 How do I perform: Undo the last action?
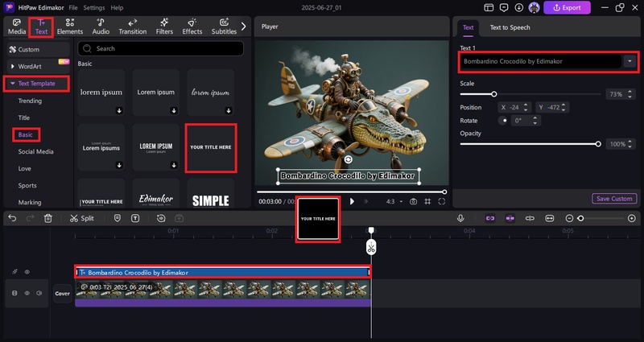point(12,218)
